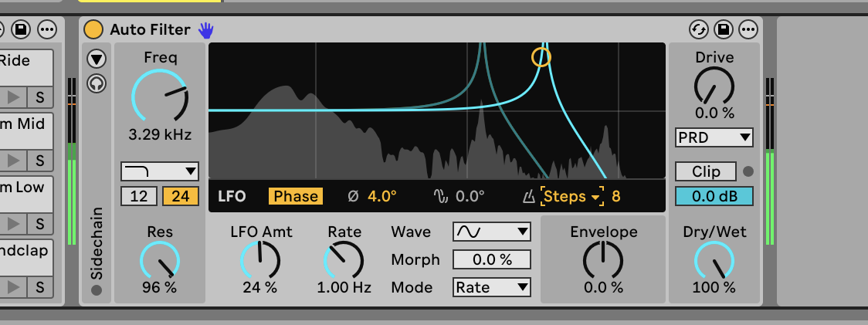The width and height of the screenshot is (868, 325).
Task: Click the Envelope 0.0 % value
Action: [x=603, y=287]
